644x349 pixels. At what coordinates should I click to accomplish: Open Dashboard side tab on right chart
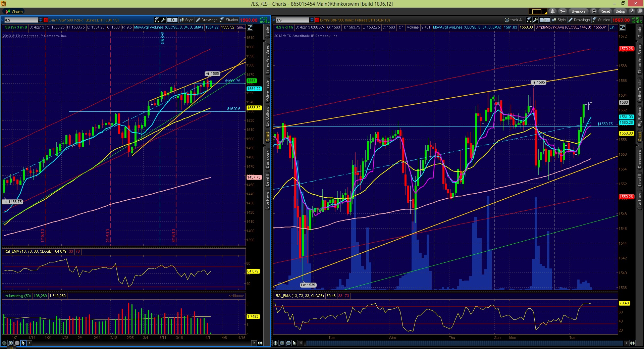[x=640, y=159]
